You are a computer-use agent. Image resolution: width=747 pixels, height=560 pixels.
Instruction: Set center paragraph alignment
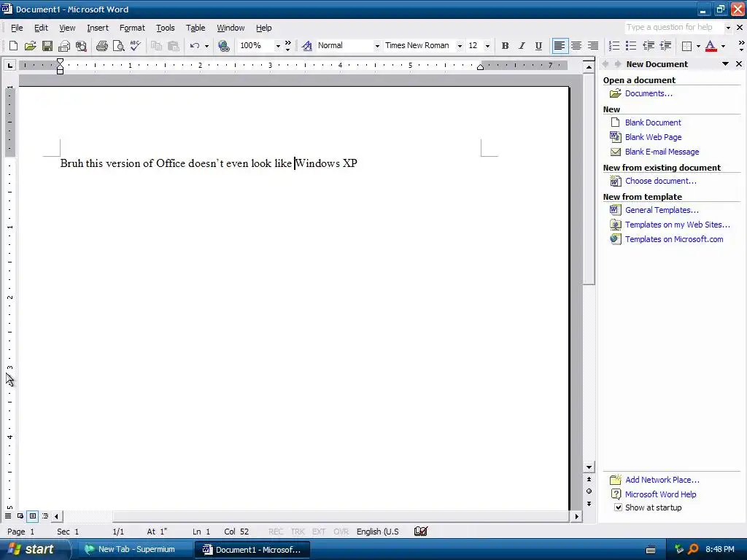click(x=576, y=46)
